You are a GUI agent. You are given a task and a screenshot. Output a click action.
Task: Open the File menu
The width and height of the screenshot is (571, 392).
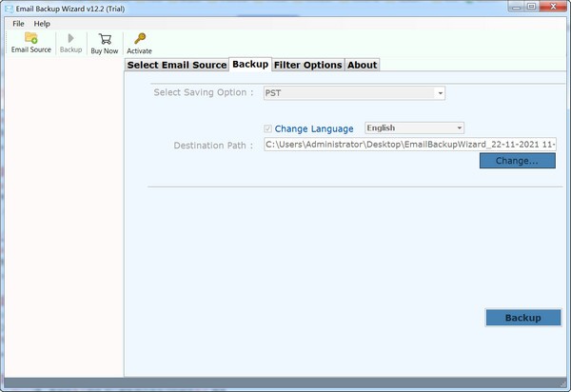tap(18, 23)
